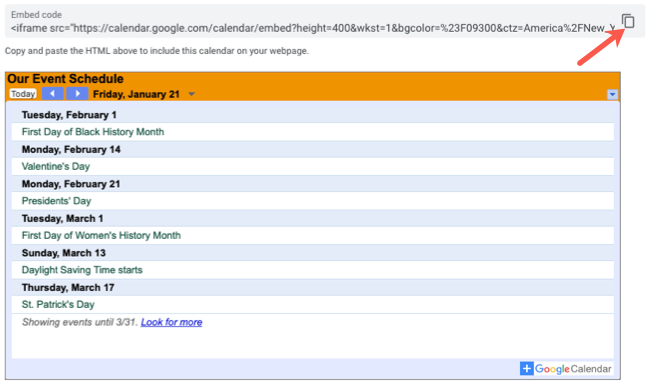Open the Presidents' Day event
The width and height of the screenshot is (650, 383).
56,201
